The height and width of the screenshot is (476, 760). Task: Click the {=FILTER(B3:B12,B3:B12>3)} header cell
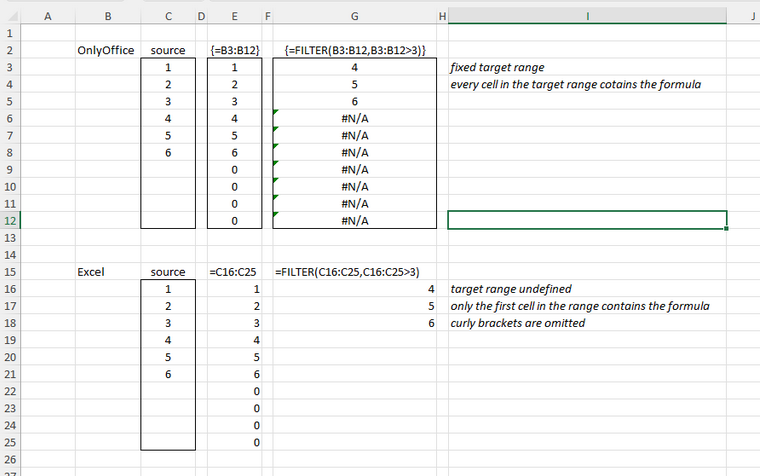pos(355,50)
